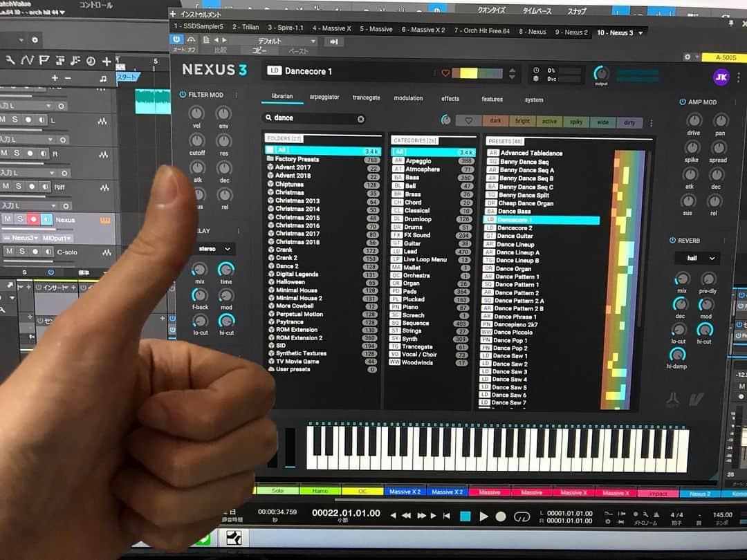The height and width of the screenshot is (560, 747).
Task: Select the Factory Presets folder
Action: tap(323, 159)
